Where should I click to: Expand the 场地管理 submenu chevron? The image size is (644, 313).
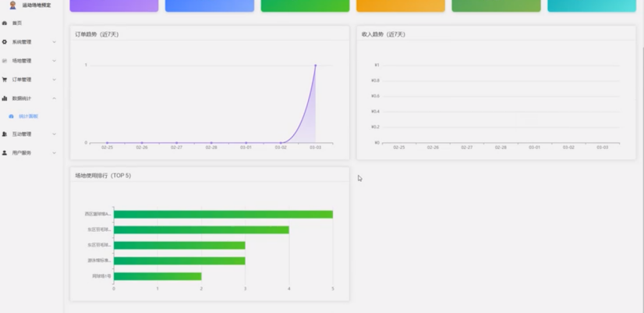tap(55, 61)
